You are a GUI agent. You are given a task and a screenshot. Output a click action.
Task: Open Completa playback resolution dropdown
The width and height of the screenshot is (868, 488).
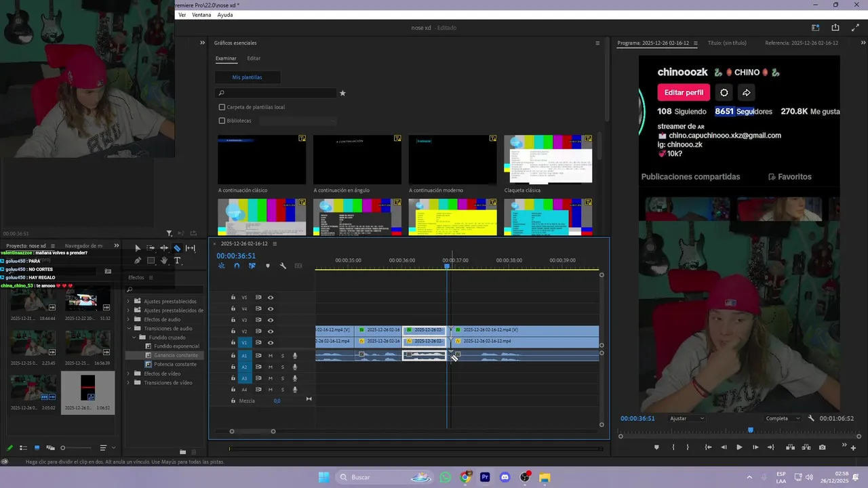pyautogui.click(x=783, y=418)
